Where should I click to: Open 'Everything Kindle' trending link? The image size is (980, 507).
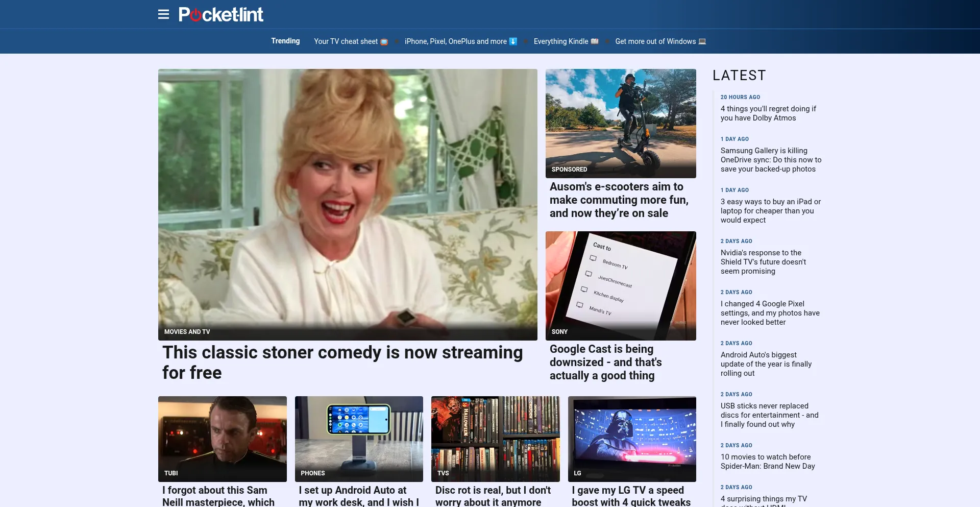click(x=566, y=41)
